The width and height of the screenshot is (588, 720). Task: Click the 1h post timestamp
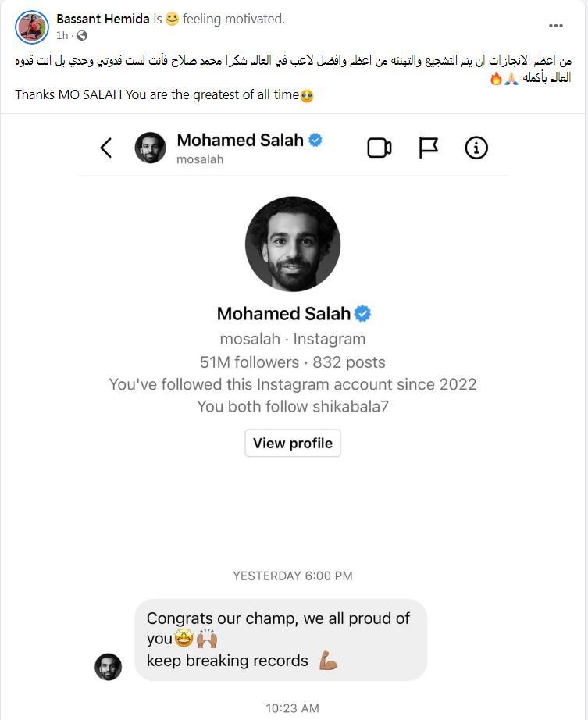point(62,36)
